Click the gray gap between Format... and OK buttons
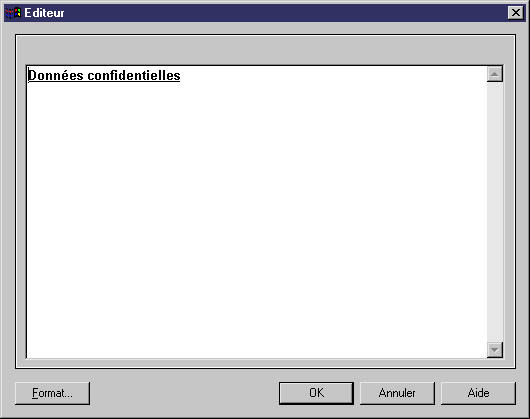This screenshot has width=530, height=419. click(x=184, y=393)
